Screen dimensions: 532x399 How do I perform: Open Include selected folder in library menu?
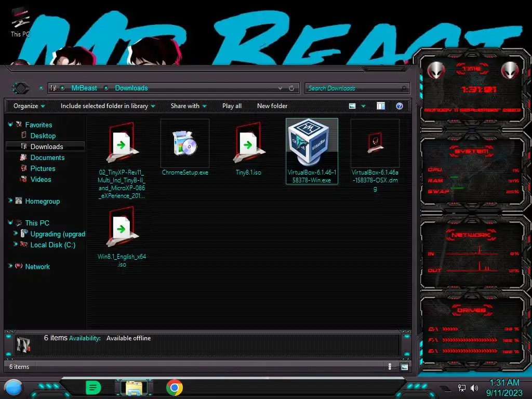(108, 106)
